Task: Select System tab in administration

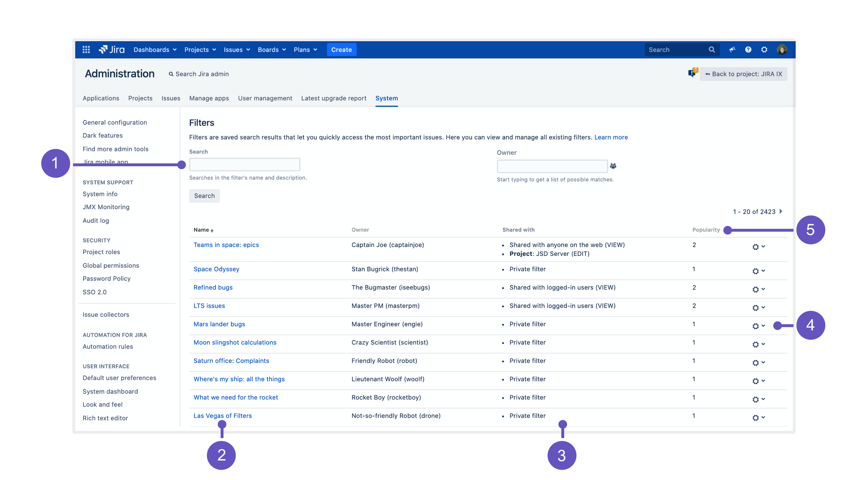Action: [x=386, y=98]
